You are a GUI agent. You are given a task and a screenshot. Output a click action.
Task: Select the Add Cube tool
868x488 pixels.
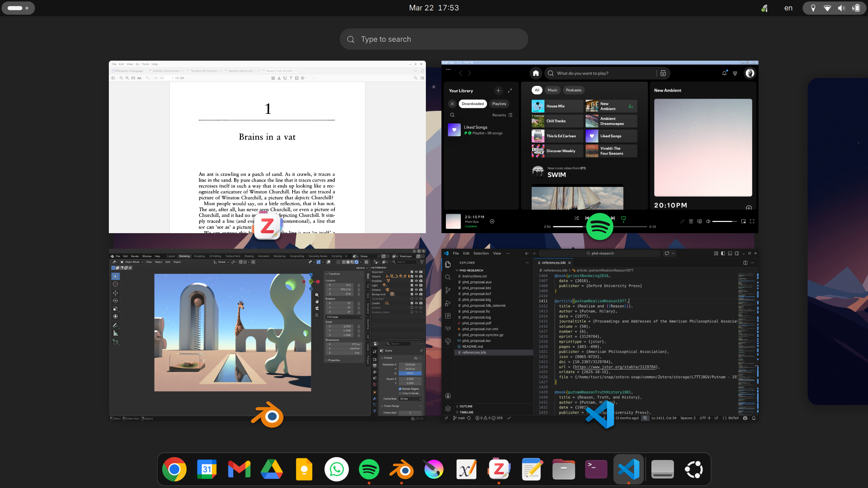coord(116,342)
